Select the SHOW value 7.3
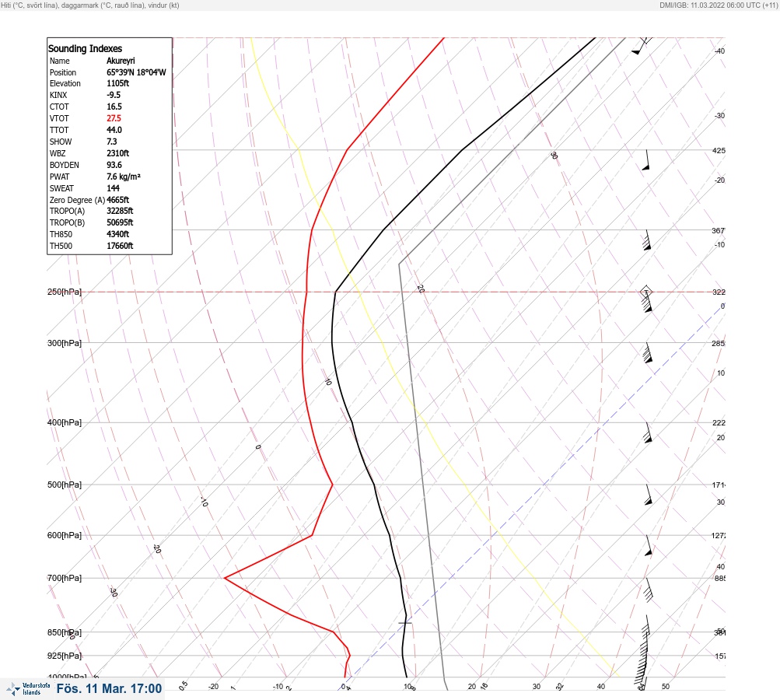780x700 pixels. [112, 142]
